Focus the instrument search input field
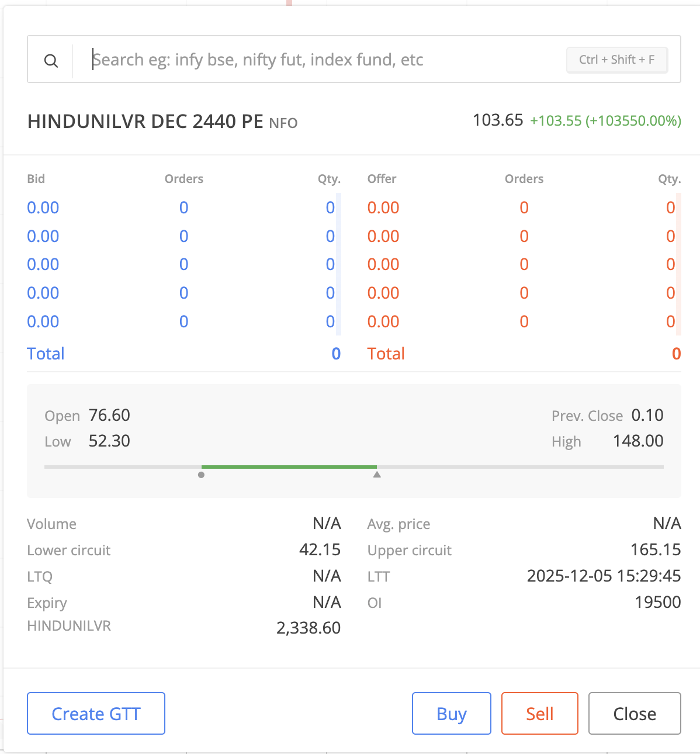This screenshot has height=754, width=700. [x=321, y=60]
